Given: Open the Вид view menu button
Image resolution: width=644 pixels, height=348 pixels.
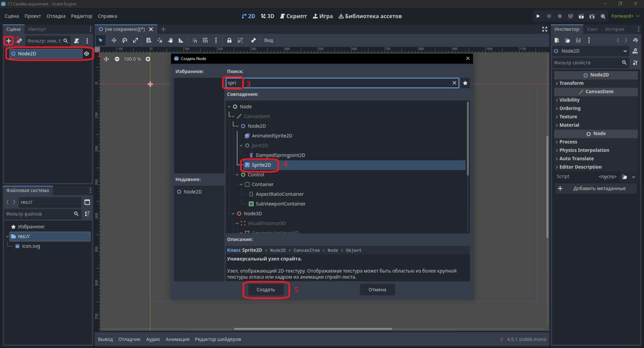Looking at the screenshot, I should coord(268,40).
